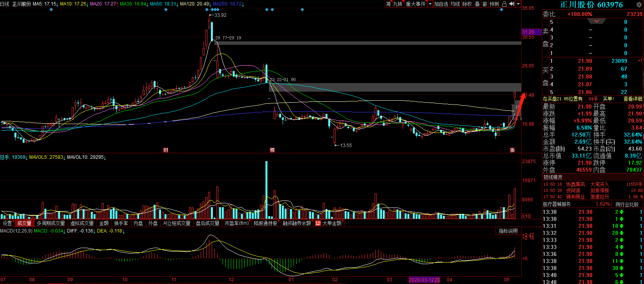Select the 成交量 volume tab

24,224
